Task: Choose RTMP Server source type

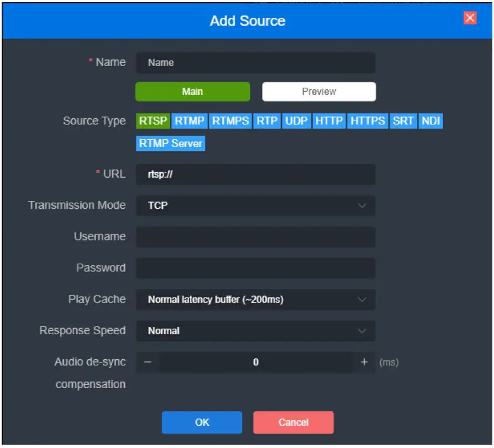Action: click(170, 143)
